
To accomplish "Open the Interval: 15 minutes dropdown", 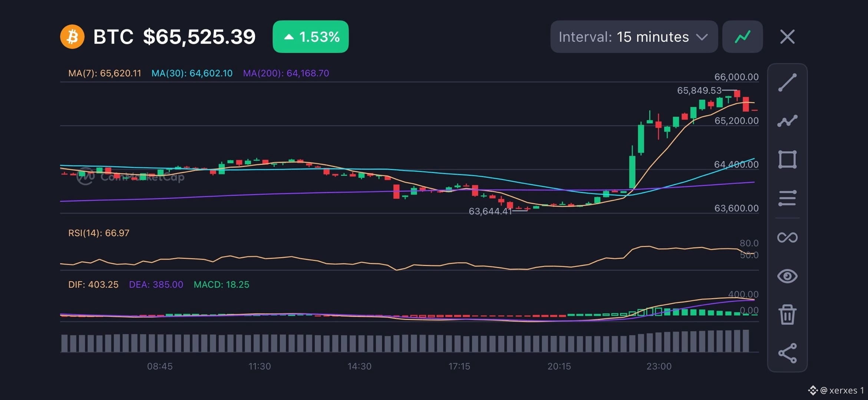I will tap(634, 37).
